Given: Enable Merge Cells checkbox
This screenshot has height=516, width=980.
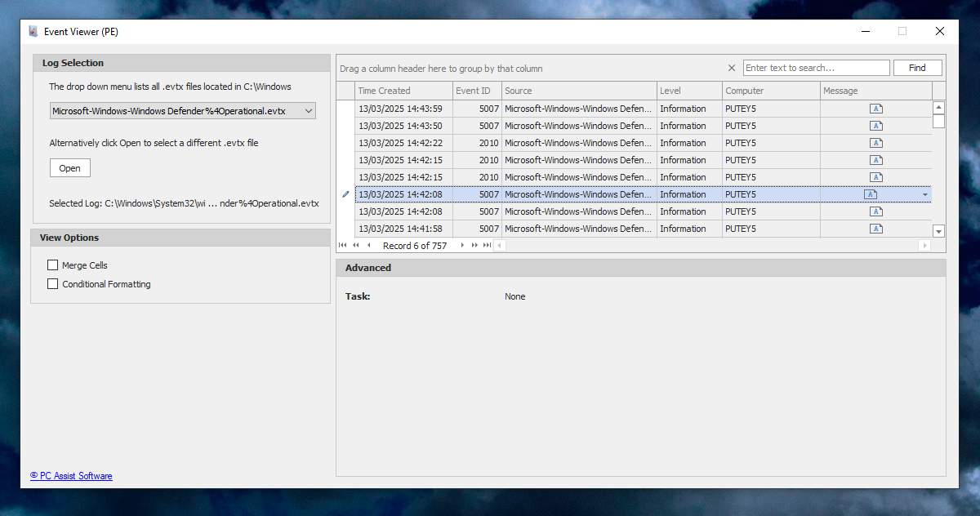Looking at the screenshot, I should coord(53,265).
